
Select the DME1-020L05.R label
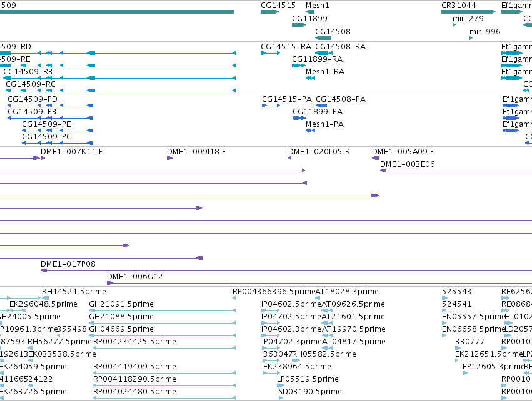319,152
